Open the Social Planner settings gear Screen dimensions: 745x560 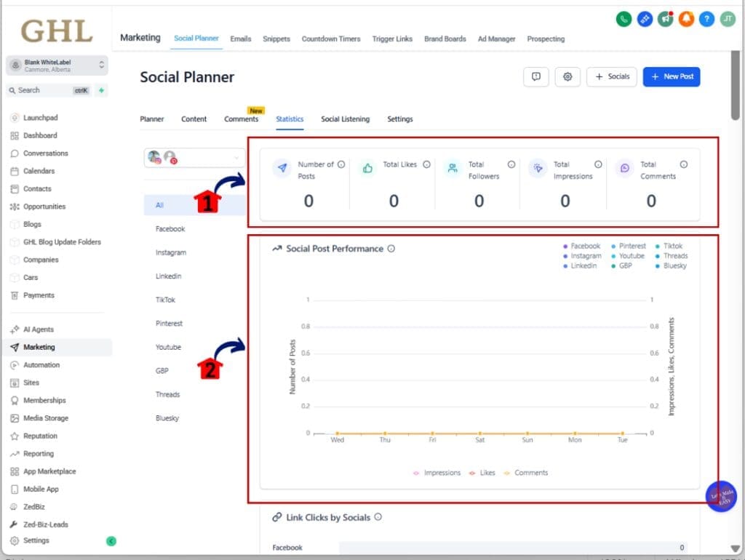click(x=567, y=76)
